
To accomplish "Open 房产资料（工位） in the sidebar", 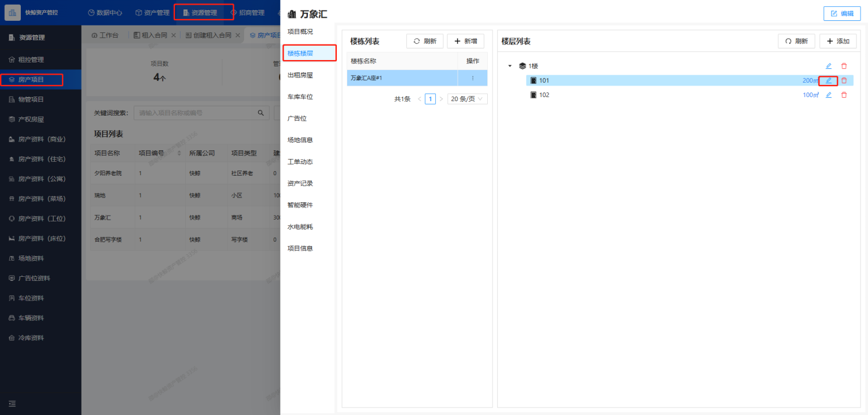I will click(41, 218).
